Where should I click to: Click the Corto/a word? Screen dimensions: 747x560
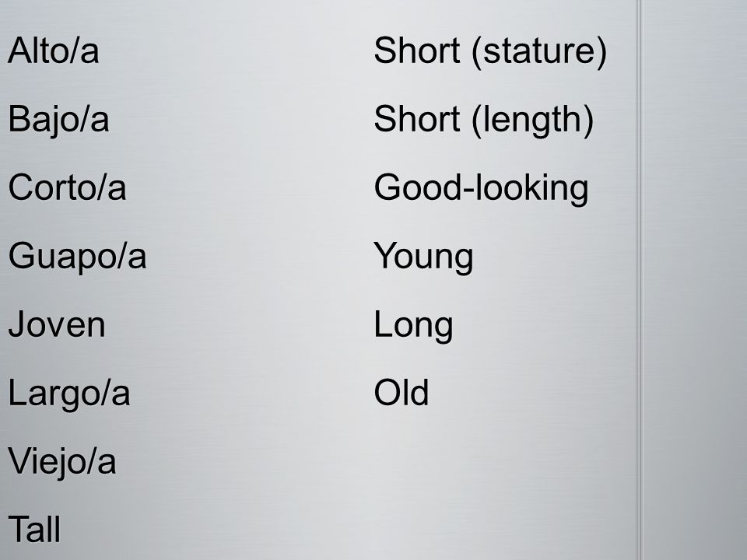(67, 187)
